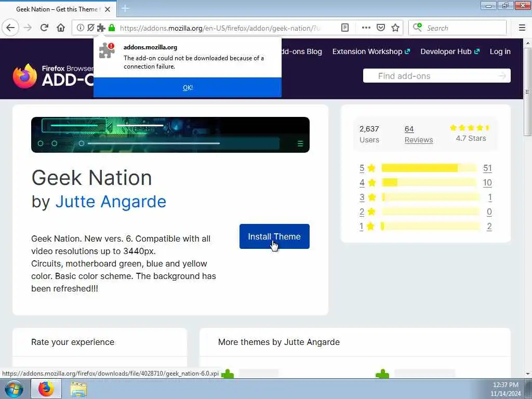
Task: Save page to Pocket
Action: coord(381,28)
